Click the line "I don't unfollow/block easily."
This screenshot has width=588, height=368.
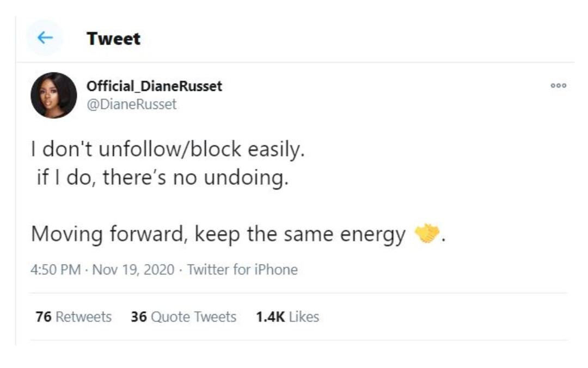point(168,149)
